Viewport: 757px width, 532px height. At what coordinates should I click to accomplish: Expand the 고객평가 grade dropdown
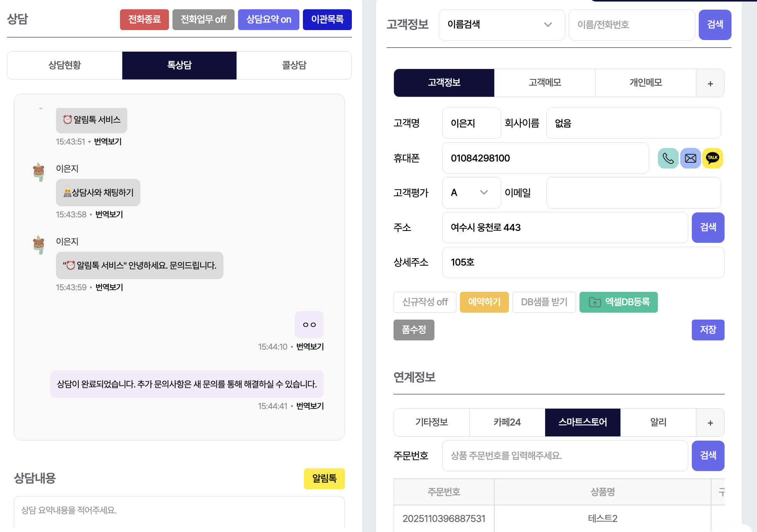click(471, 193)
